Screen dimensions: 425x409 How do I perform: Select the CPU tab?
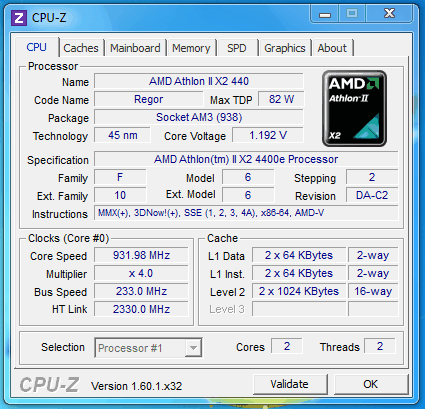[x=37, y=47]
